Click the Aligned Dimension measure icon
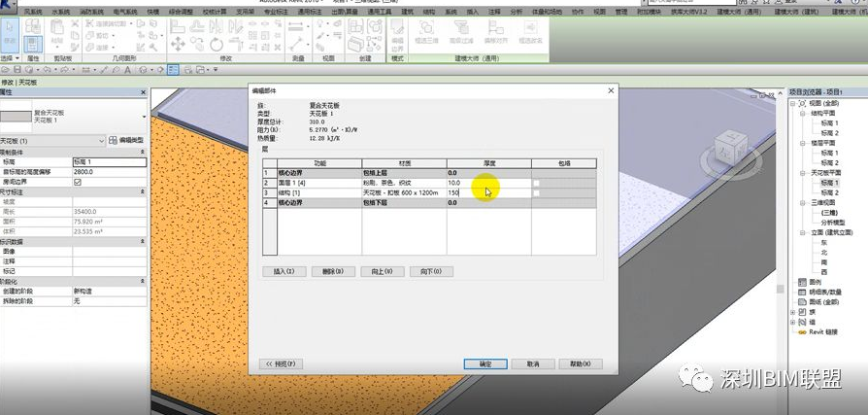This screenshot has width=868, height=415. click(297, 25)
